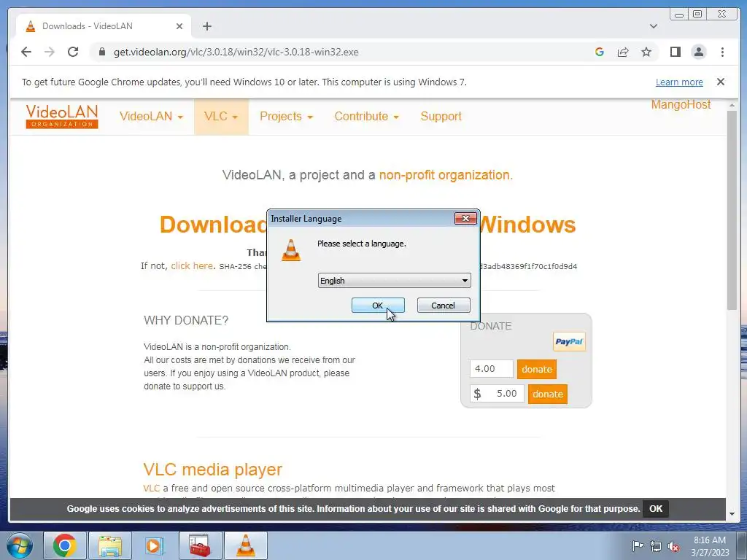Click the scrollbar up arrow
Image resolution: width=747 pixels, height=560 pixels.
click(732, 105)
